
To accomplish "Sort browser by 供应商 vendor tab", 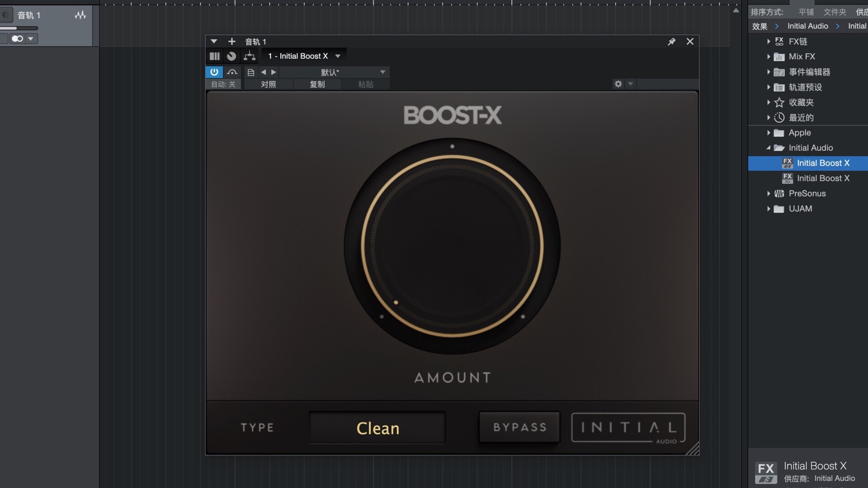I will 862,12.
